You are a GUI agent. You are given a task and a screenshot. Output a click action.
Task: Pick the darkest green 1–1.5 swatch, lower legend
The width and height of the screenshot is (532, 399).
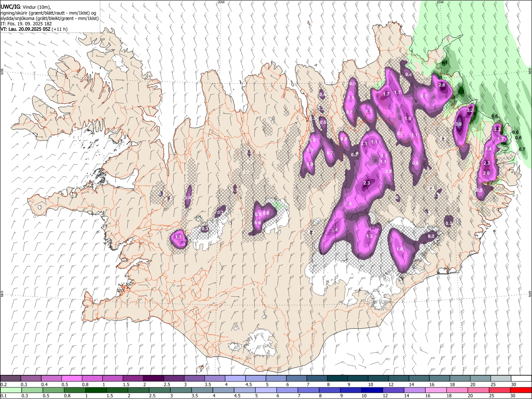(x=96, y=390)
